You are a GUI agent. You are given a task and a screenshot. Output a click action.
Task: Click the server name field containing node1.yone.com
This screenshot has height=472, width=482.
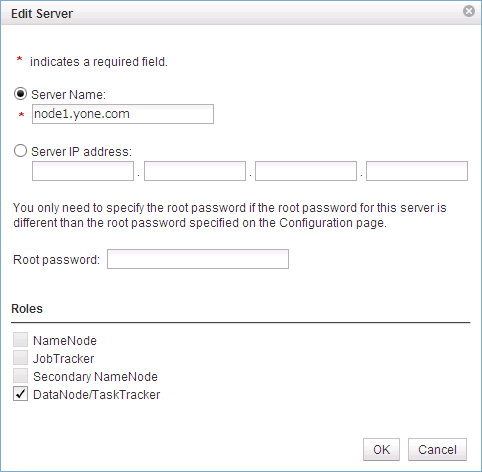(123, 114)
